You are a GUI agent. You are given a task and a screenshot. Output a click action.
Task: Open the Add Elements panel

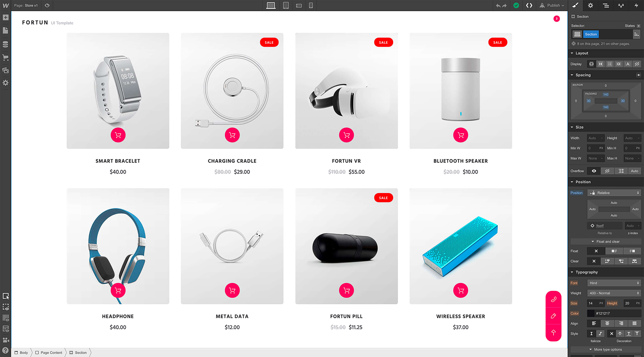click(5, 18)
